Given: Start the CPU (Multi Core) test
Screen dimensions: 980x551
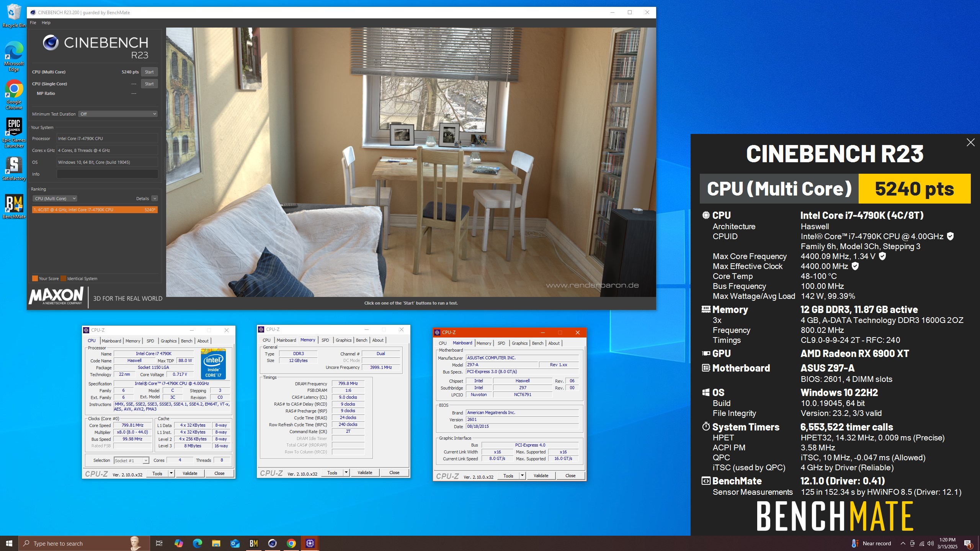Looking at the screenshot, I should (x=149, y=72).
